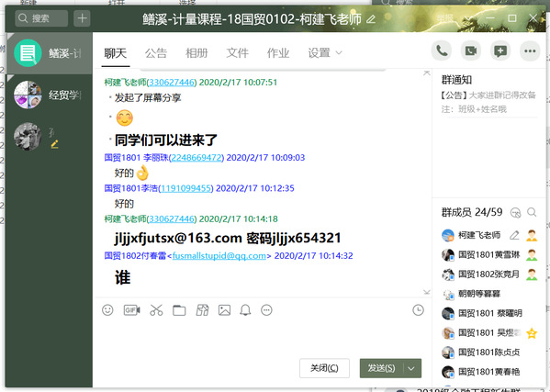The image size is (550, 392).
Task: Select member 国贸1801 吴煜
Action: [489, 332]
